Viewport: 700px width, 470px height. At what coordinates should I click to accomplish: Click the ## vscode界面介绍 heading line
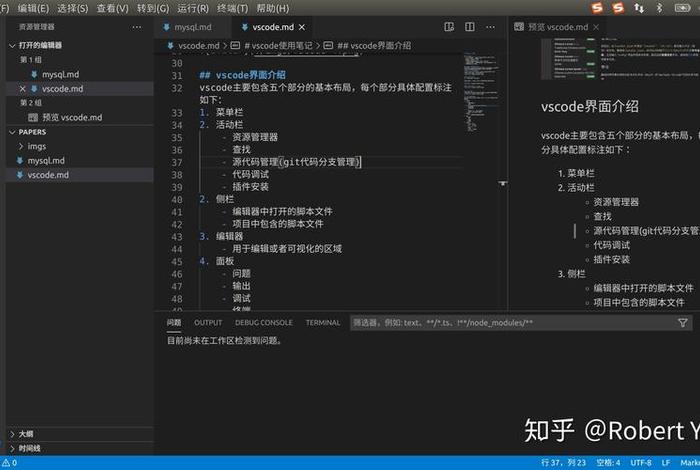(x=242, y=75)
